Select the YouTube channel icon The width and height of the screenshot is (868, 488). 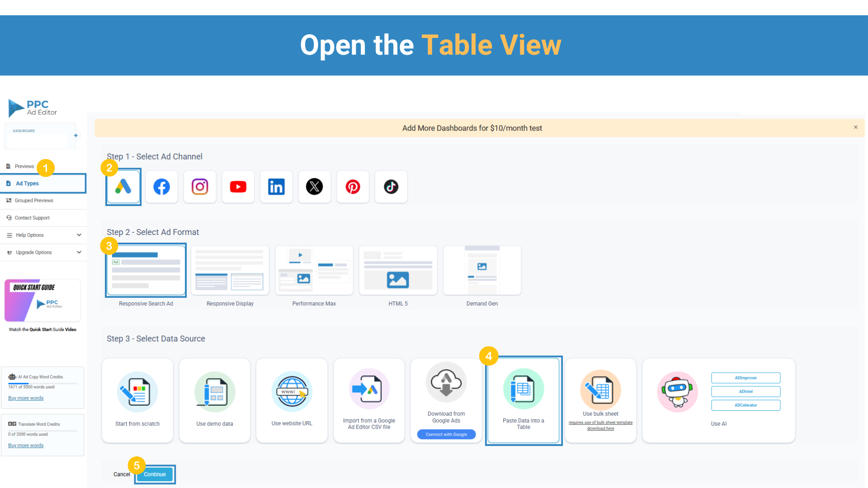(238, 187)
